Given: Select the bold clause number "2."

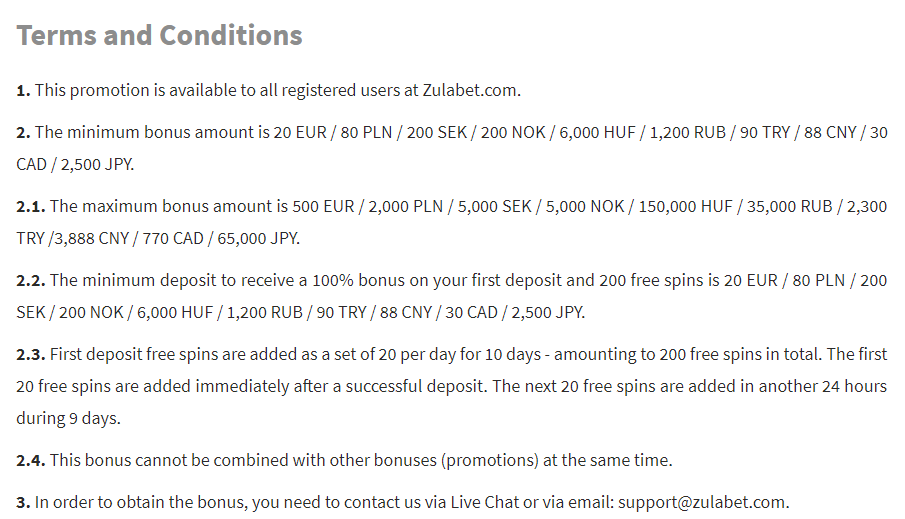Looking at the screenshot, I should click(23, 132).
